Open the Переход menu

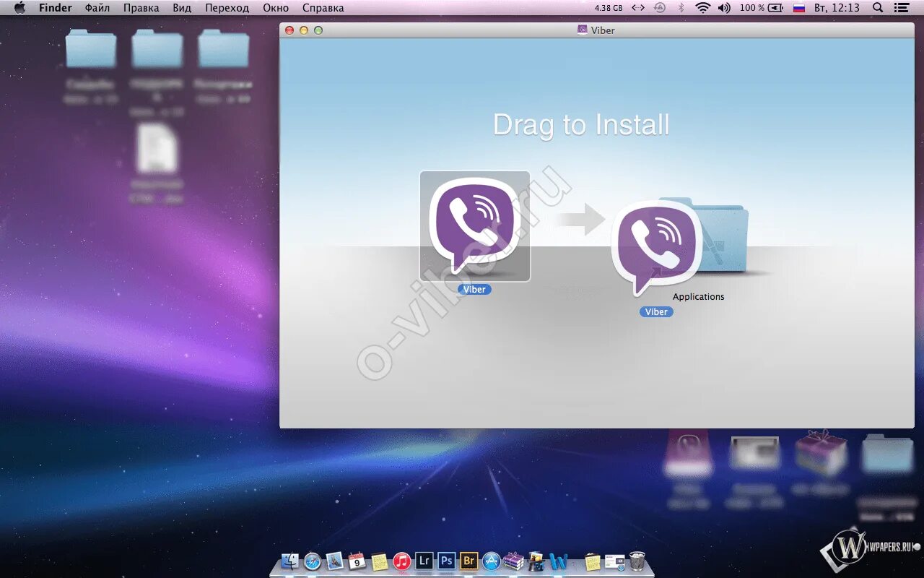[227, 8]
